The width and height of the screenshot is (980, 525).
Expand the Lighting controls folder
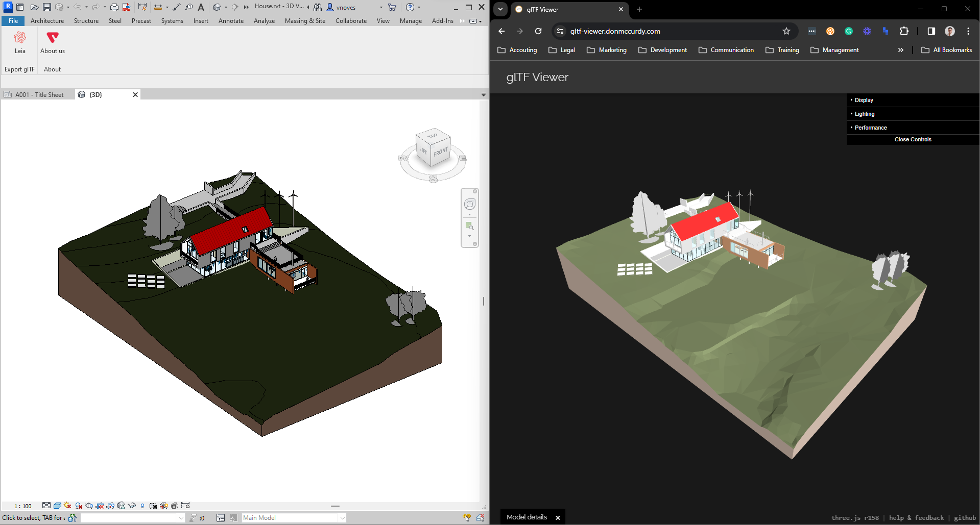click(x=864, y=114)
